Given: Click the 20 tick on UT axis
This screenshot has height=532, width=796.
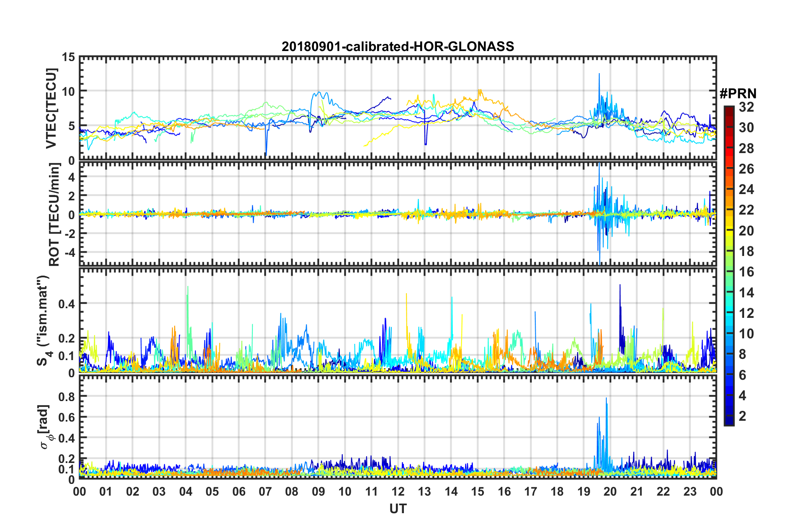Looking at the screenshot, I should (610, 491).
